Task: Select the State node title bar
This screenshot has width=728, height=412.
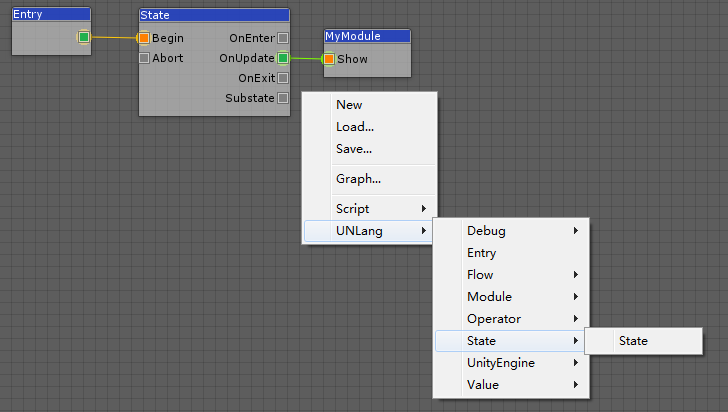Action: (214, 16)
